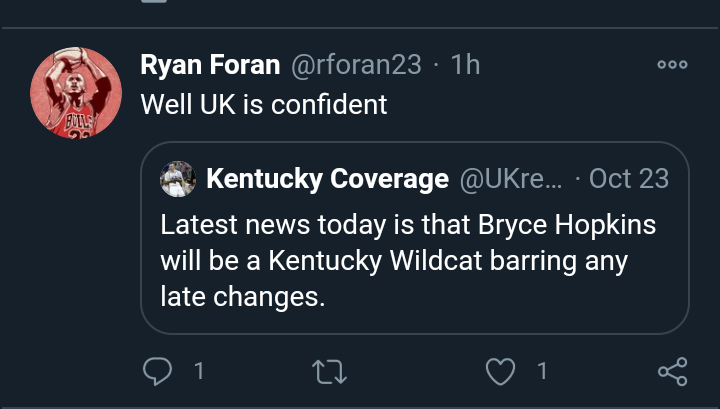Retweet the Ryan Foran post
Image resolution: width=720 pixels, height=409 pixels.
328,372
